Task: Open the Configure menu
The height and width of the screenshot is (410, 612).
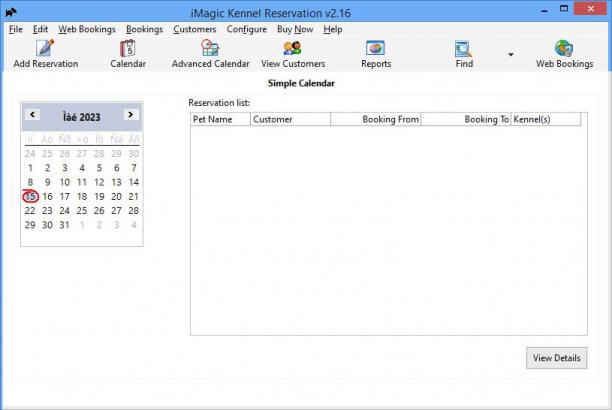Action: pyautogui.click(x=246, y=29)
